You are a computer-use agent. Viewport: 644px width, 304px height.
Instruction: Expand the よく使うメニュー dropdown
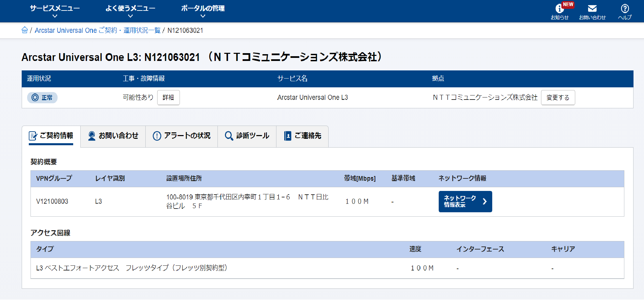click(x=130, y=11)
